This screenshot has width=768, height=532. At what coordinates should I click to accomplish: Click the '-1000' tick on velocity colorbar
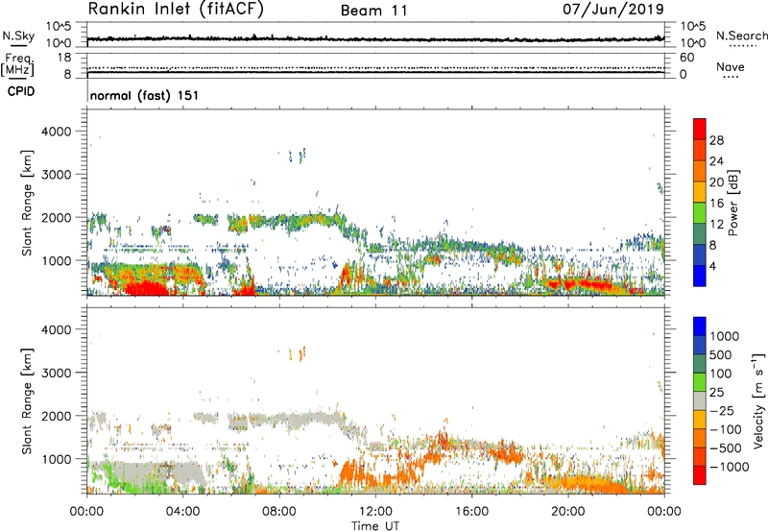(730, 467)
